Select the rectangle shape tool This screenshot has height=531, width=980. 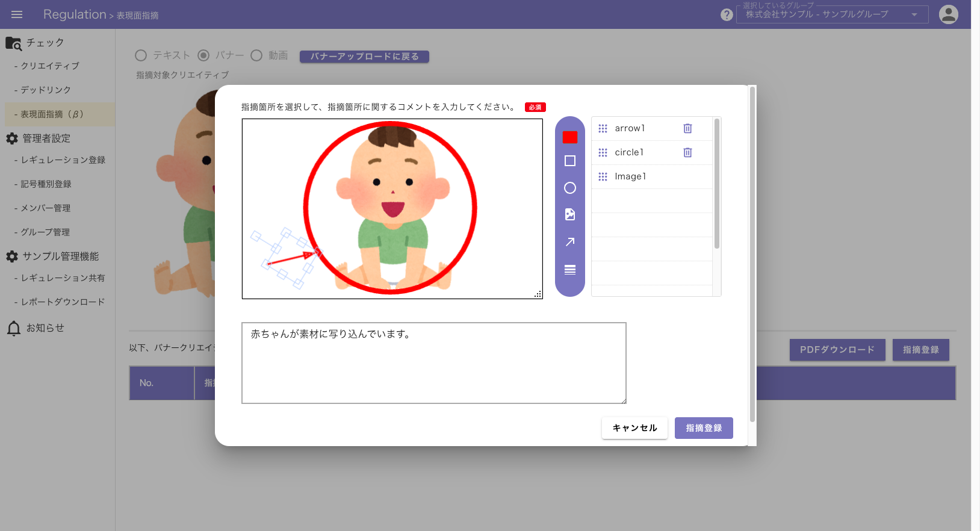click(570, 161)
